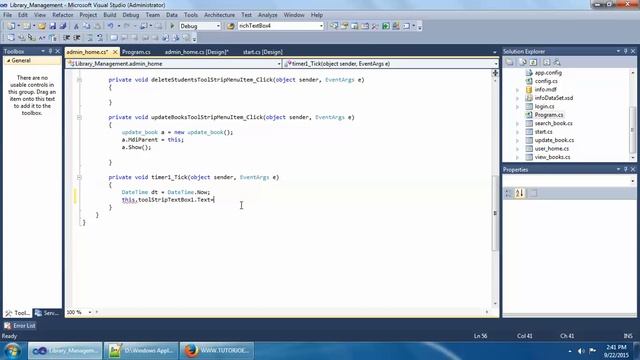
Task: Click the speaker volume tray icon
Action: [x=581, y=351]
